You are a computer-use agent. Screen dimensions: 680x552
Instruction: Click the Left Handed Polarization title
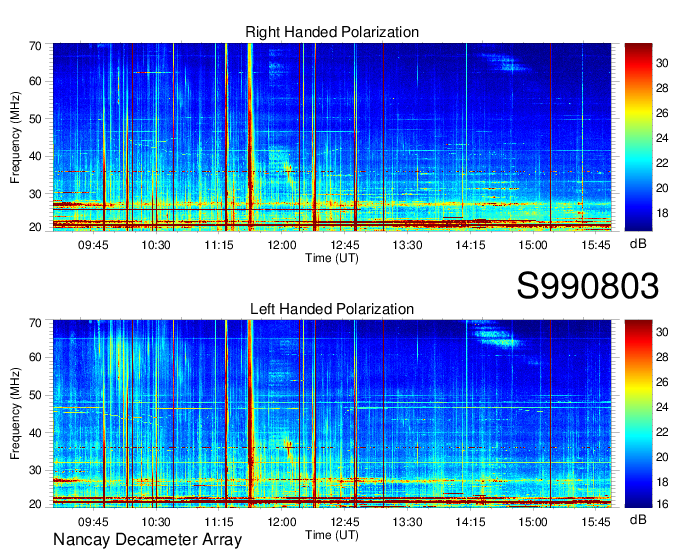pyautogui.click(x=332, y=309)
